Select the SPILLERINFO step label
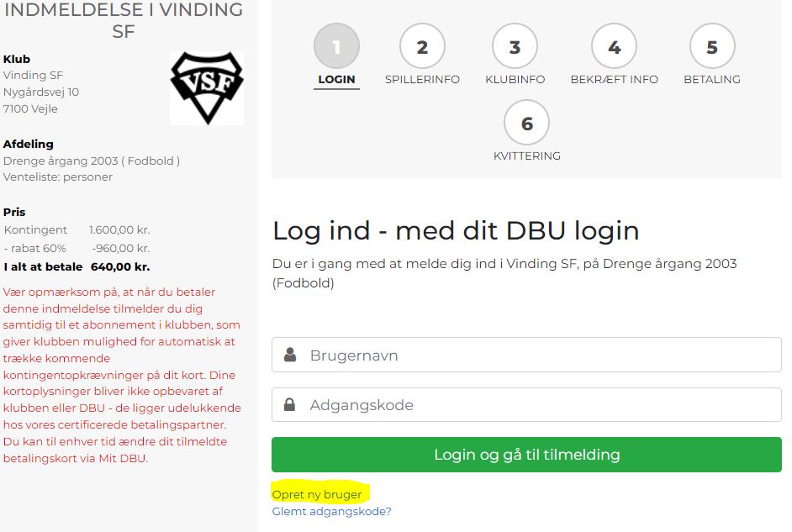Viewport: 792px width, 532px height. tap(422, 79)
